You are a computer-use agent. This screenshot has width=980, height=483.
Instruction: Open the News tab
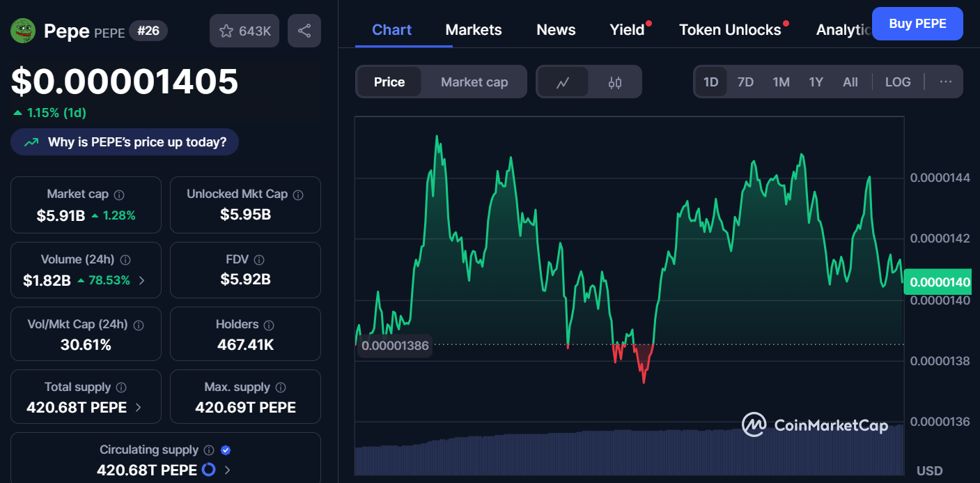[556, 30]
